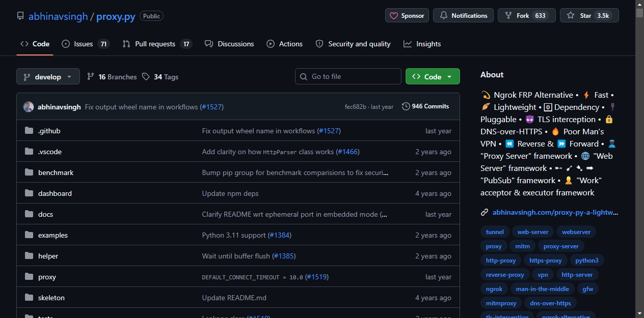Click the fork icon in Fork button
This screenshot has height=318, width=644.
tap(508, 16)
